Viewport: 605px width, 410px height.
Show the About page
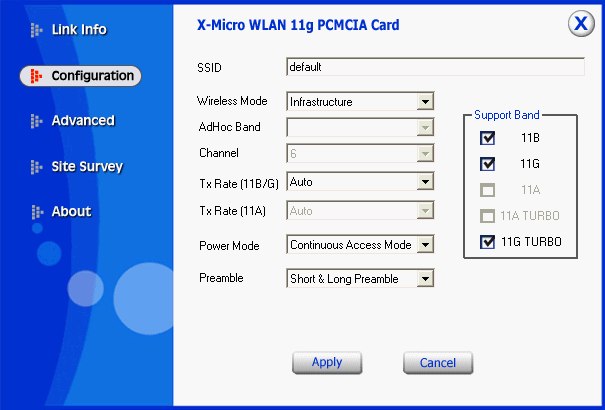click(71, 211)
